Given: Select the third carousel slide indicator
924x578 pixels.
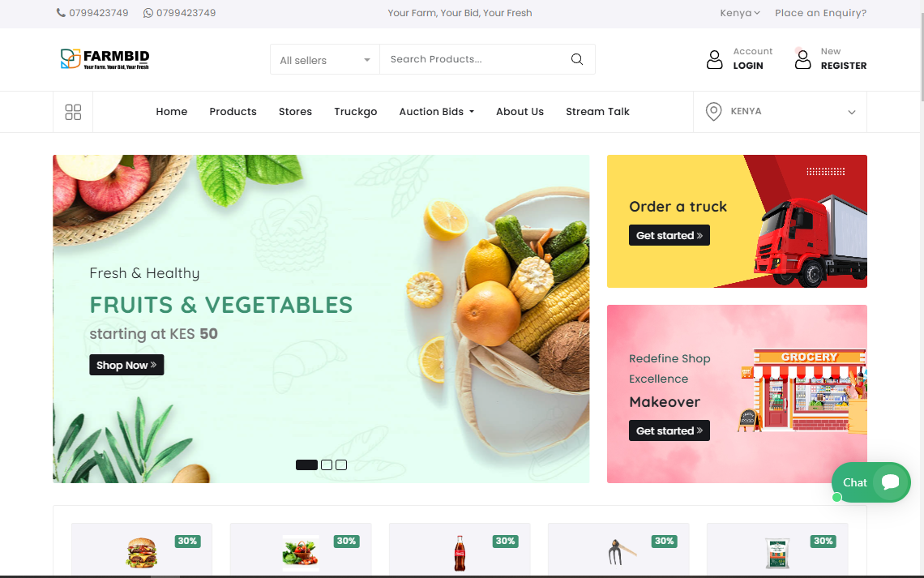Looking at the screenshot, I should point(341,465).
